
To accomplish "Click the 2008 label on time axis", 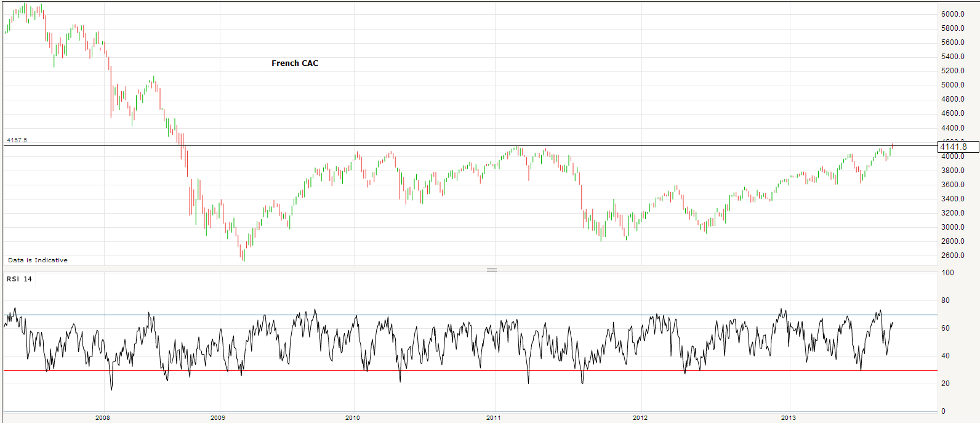I will pos(103,418).
